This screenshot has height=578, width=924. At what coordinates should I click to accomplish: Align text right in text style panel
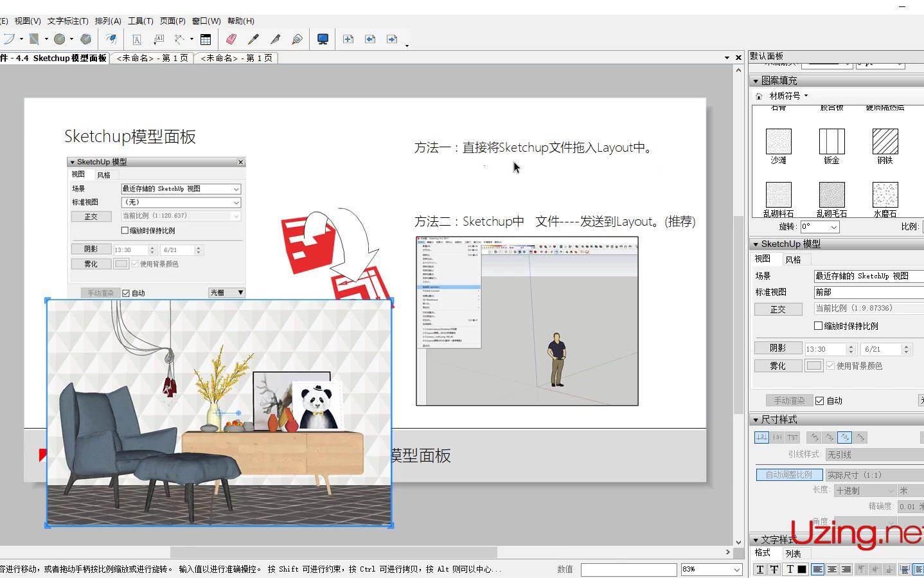click(x=846, y=569)
